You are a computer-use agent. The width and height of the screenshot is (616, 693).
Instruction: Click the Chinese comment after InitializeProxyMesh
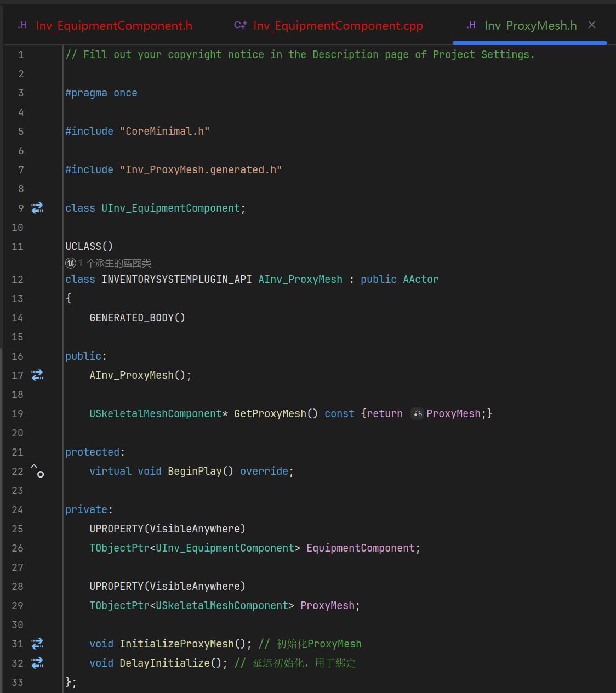(x=310, y=644)
